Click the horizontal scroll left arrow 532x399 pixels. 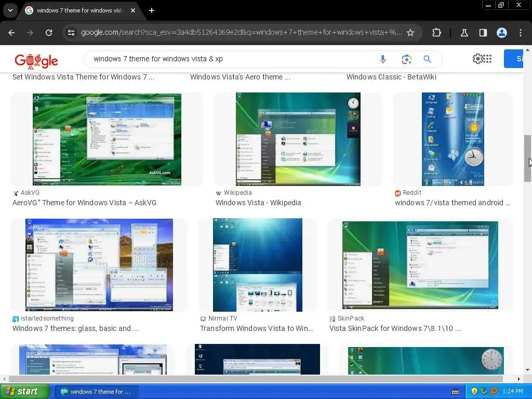[4, 379]
